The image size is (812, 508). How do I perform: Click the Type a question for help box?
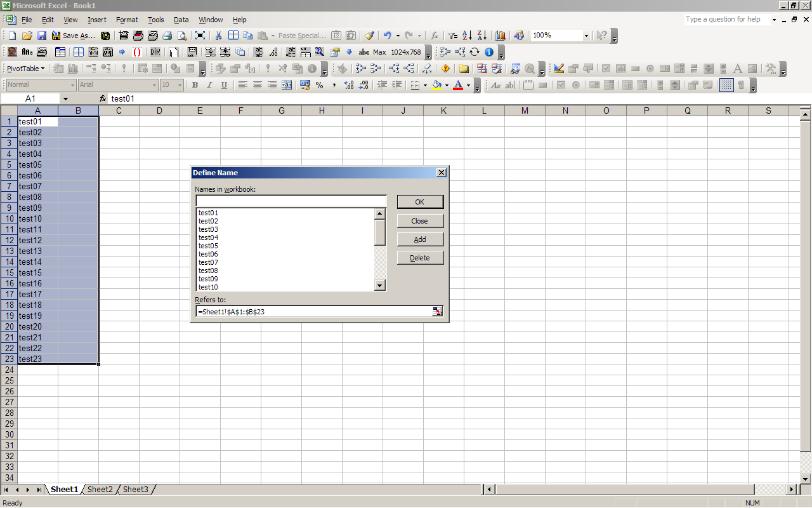point(726,20)
